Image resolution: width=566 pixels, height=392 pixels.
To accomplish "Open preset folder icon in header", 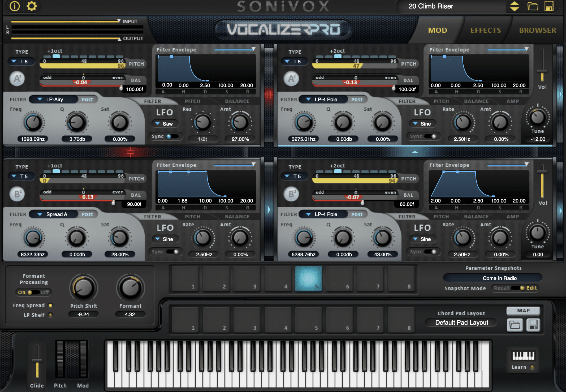I will pos(533,6).
